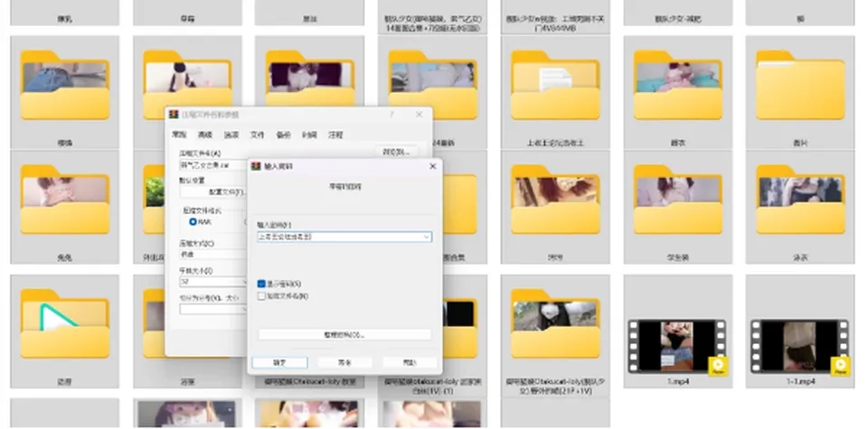868x429 pixels.
Task: Select the folder with green play arrow
Action: tap(65, 323)
